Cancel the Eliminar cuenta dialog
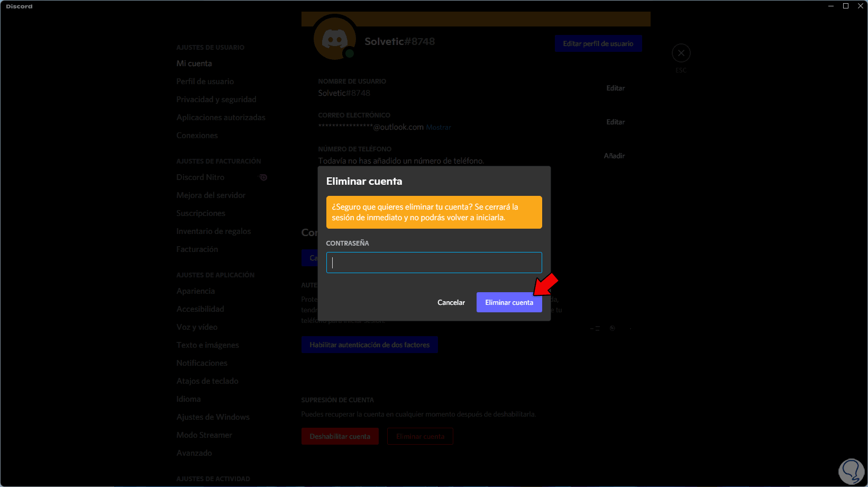This screenshot has height=487, width=868. pyautogui.click(x=451, y=302)
